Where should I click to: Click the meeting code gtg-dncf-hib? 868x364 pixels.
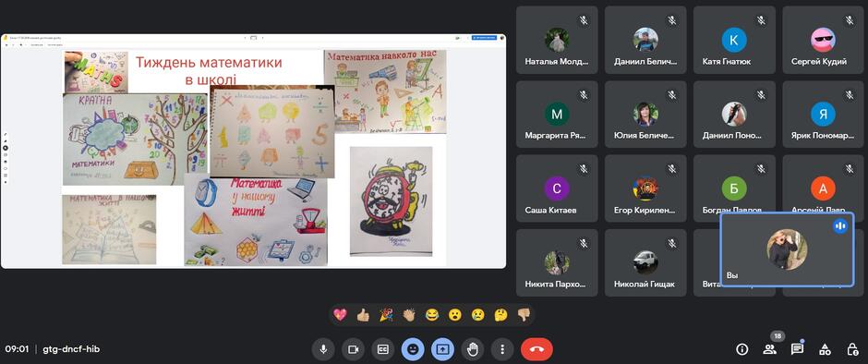click(71, 349)
